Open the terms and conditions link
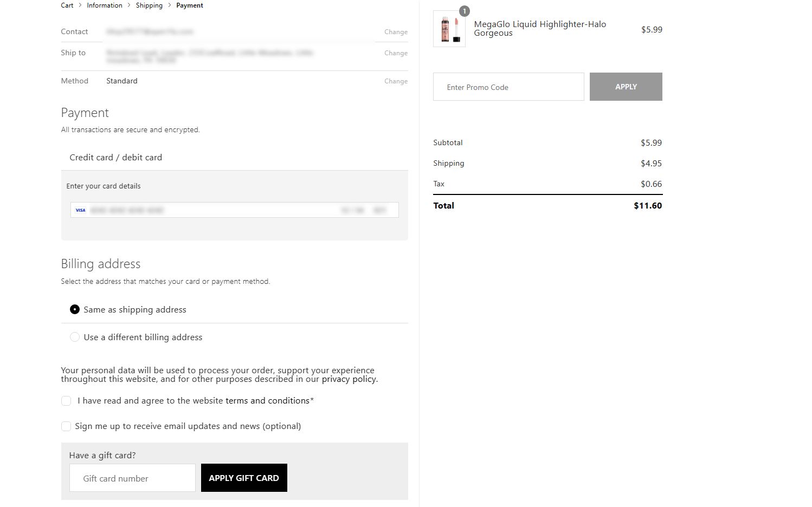Viewport: 812px width, 507px height. coord(267,401)
